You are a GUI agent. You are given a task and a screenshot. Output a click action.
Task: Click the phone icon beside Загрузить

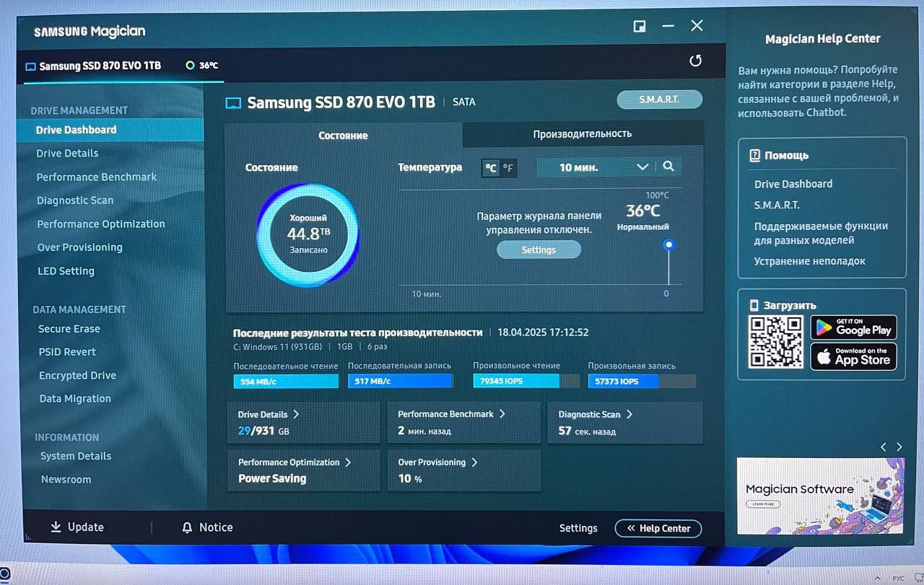(x=754, y=305)
